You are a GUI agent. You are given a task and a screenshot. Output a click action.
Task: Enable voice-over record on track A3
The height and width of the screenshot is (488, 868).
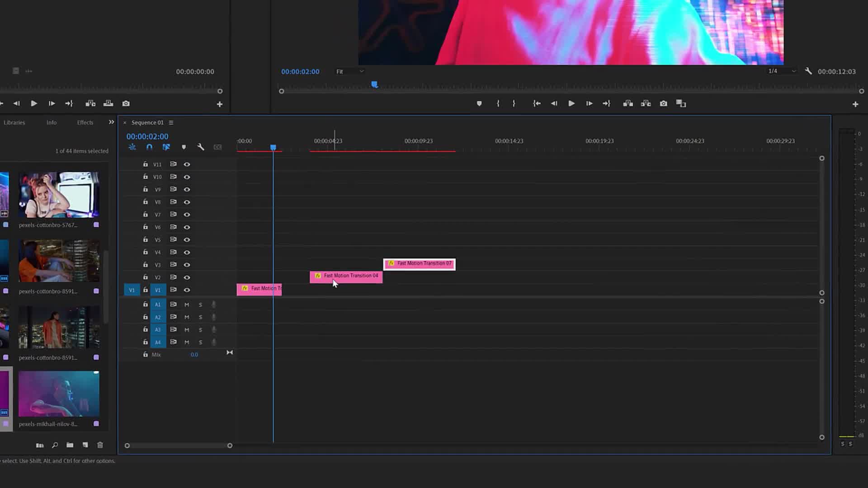[x=214, y=330]
